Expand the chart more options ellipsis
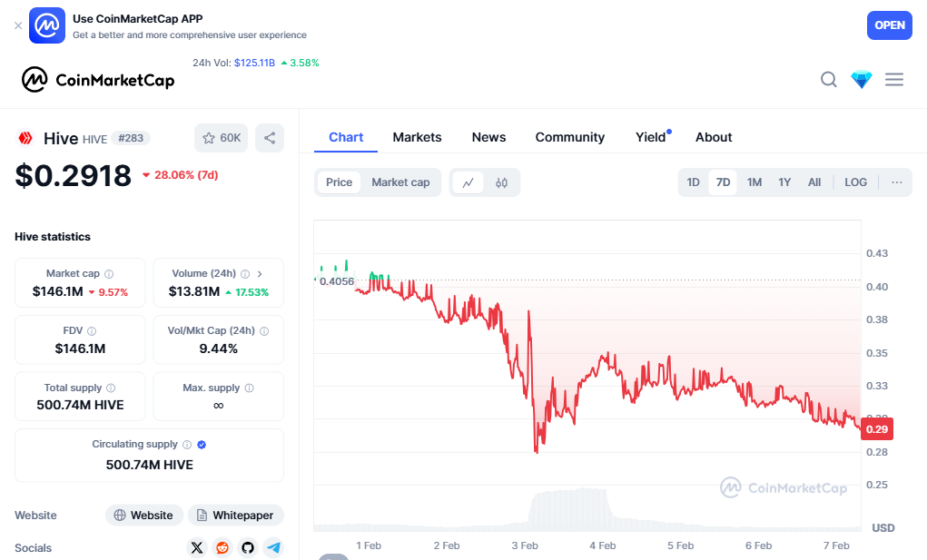Image resolution: width=927 pixels, height=560 pixels. click(x=897, y=182)
